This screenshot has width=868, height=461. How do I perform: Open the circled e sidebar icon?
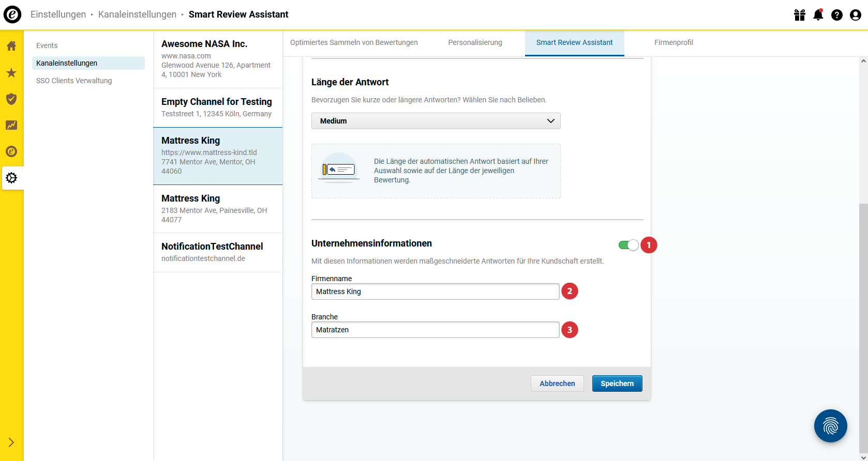pyautogui.click(x=11, y=151)
